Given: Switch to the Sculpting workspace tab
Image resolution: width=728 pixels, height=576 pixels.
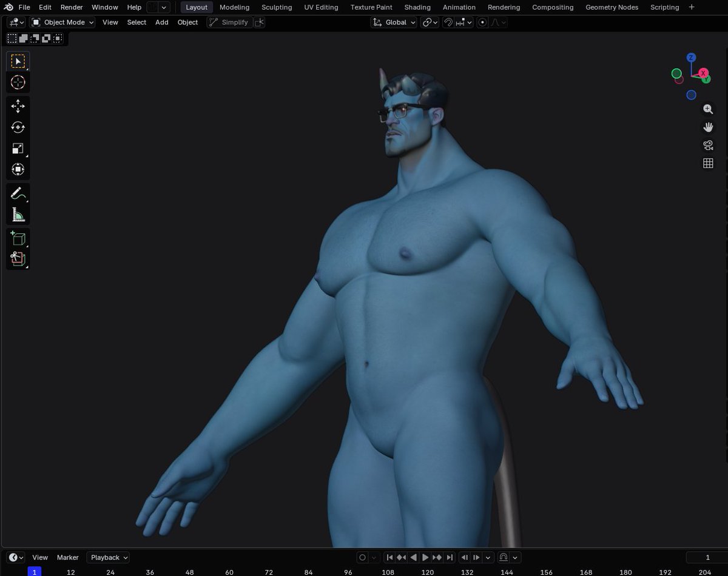Looking at the screenshot, I should tap(277, 7).
